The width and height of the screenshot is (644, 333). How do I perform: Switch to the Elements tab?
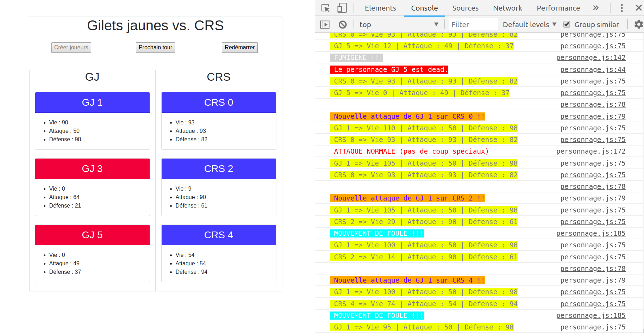pos(380,8)
